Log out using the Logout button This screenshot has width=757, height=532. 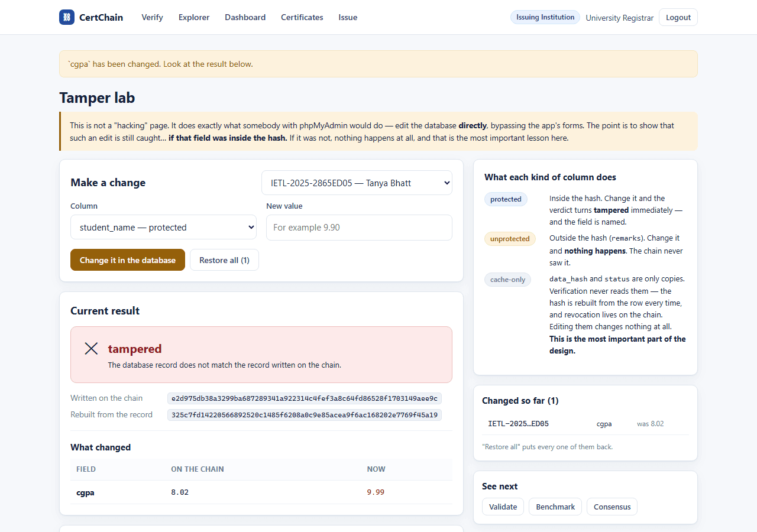678,17
